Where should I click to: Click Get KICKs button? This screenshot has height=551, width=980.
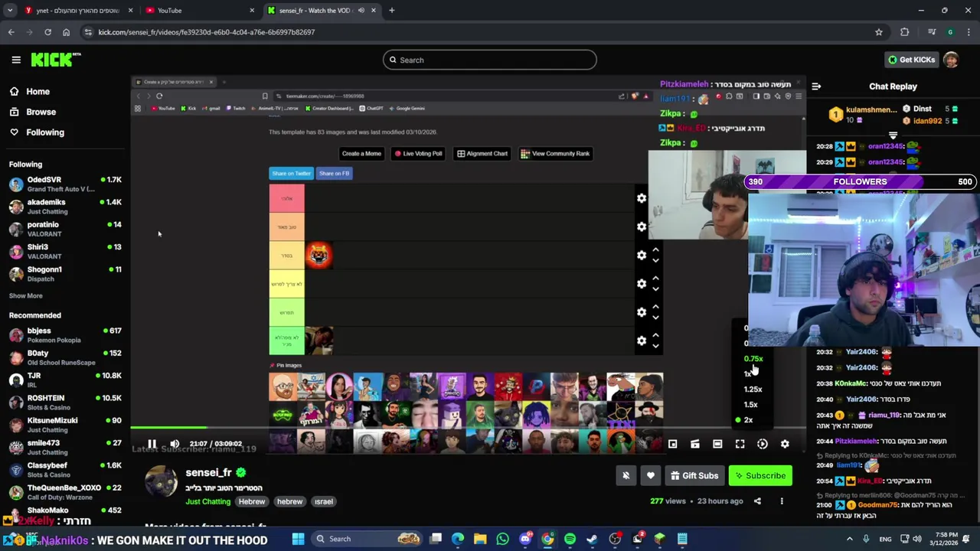click(x=911, y=60)
